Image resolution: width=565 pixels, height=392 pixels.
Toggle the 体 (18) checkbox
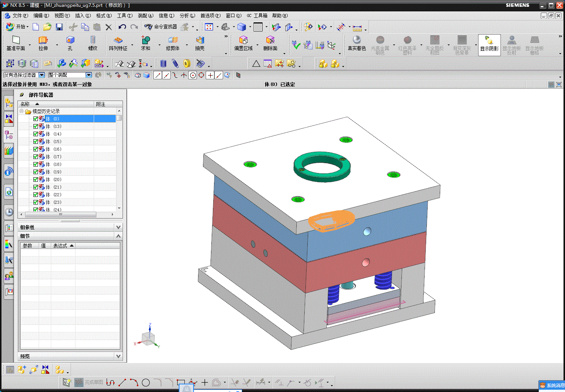coord(36,164)
